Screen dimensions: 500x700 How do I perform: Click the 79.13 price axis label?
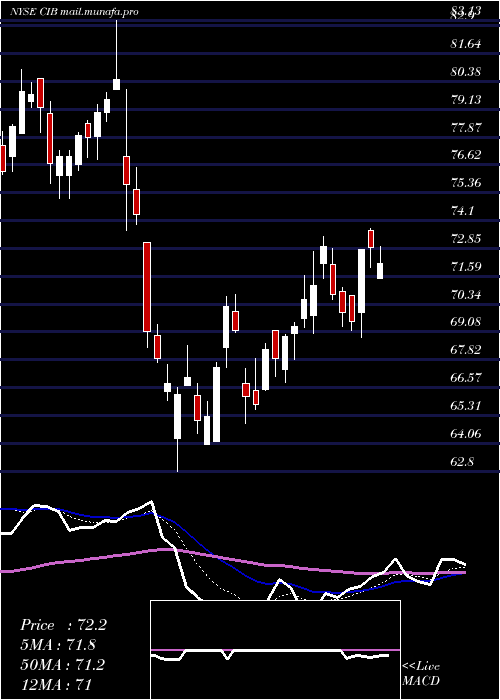point(466,100)
